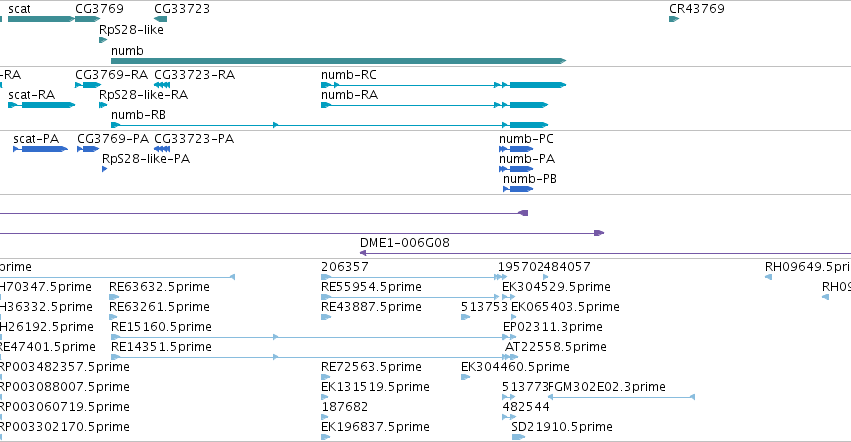Open the numb-PB protein label

click(530, 179)
